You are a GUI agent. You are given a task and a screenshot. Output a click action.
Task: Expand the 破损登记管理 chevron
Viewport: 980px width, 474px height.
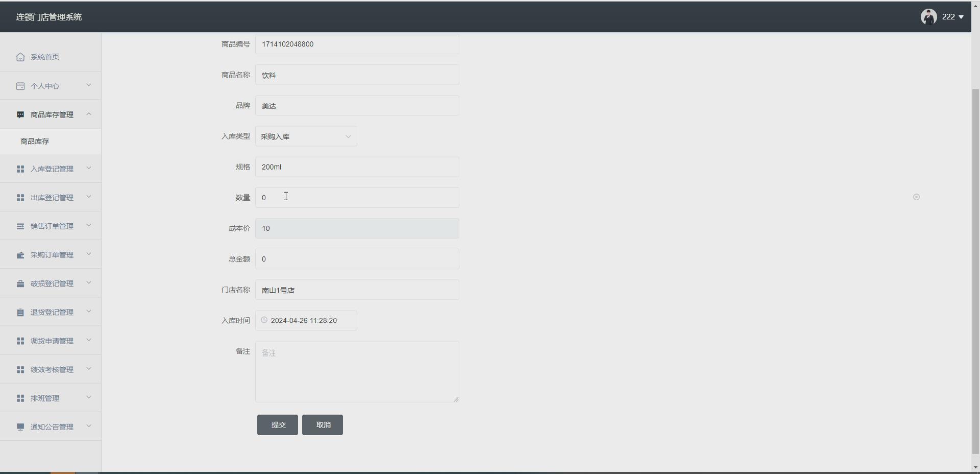(x=89, y=282)
